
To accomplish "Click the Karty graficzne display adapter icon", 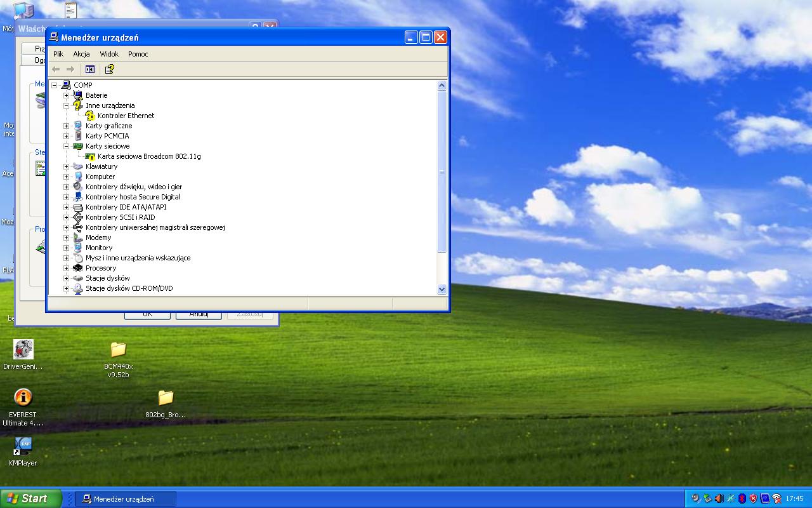I will [x=78, y=126].
